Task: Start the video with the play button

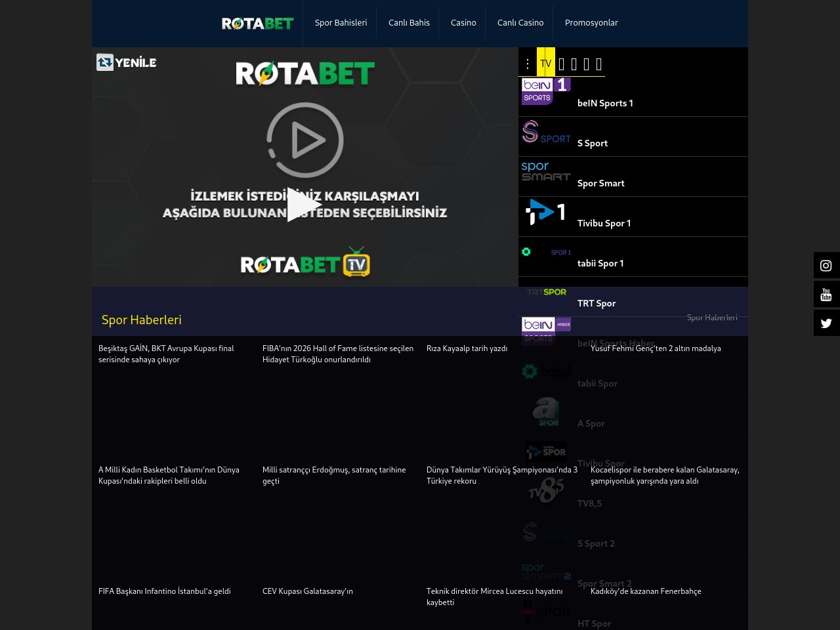Action: (304, 205)
